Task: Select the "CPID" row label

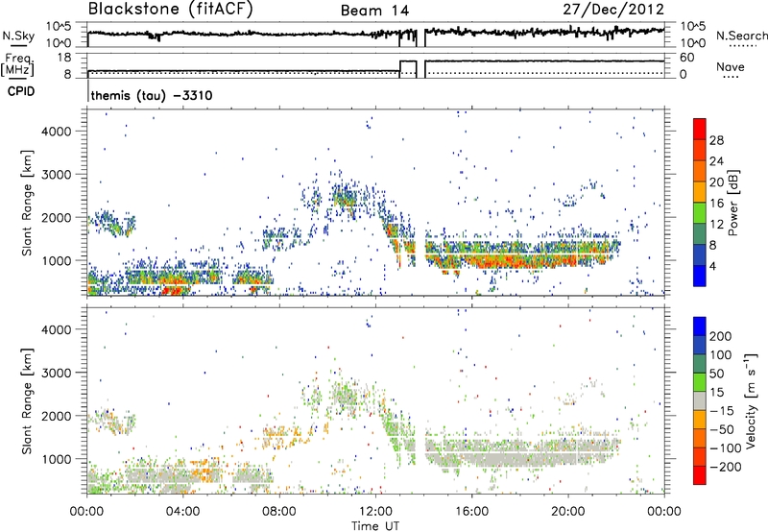Action: coord(21,91)
